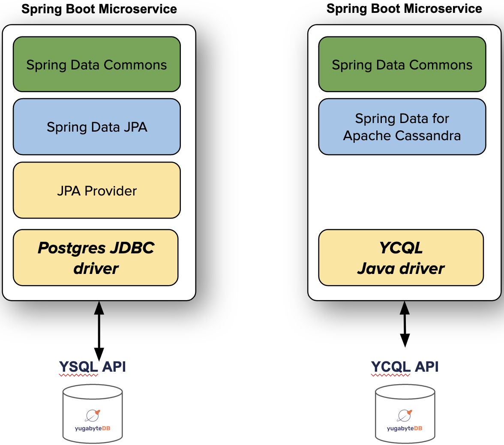Click the left YugabyteDB database cylinder icon
This screenshot has width=504, height=445.
pyautogui.click(x=93, y=414)
